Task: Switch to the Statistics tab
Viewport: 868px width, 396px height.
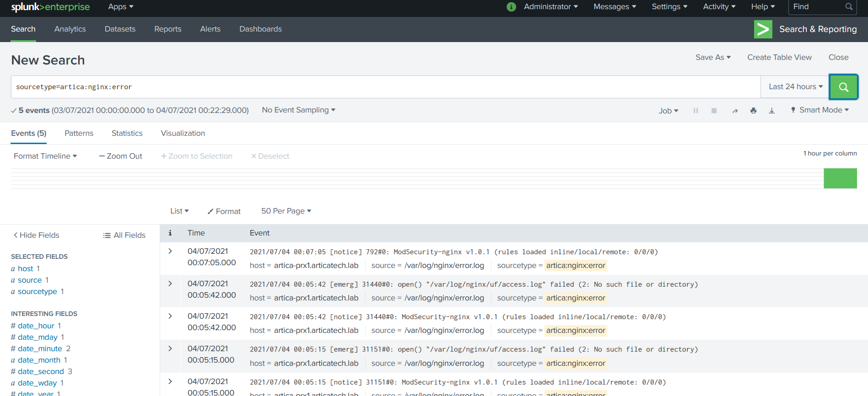Action: click(127, 133)
